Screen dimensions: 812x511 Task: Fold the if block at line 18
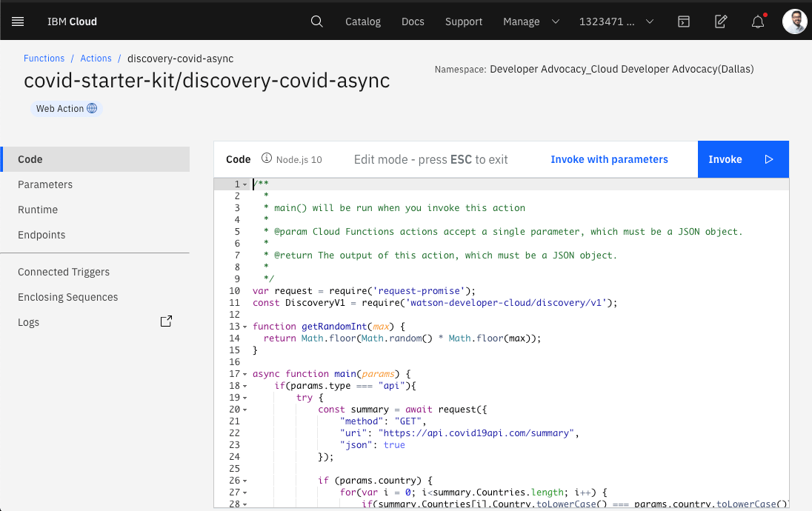point(245,386)
